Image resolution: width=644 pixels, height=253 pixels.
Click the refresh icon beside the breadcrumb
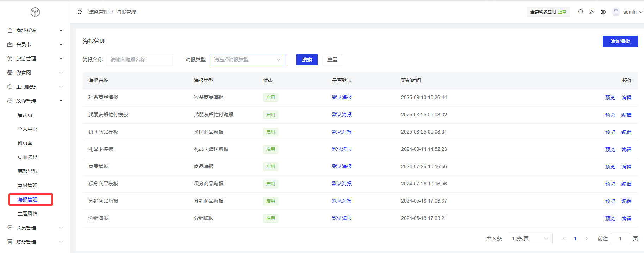tap(80, 12)
